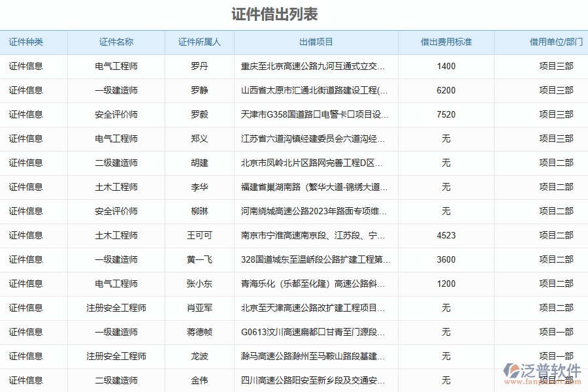Sort by the 证件所属人 column header

pos(199,42)
